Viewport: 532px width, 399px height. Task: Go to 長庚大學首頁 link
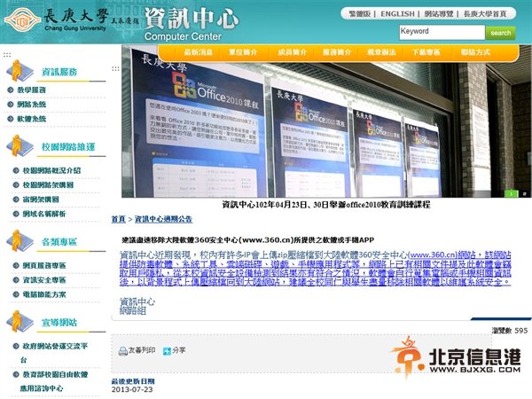coord(485,14)
